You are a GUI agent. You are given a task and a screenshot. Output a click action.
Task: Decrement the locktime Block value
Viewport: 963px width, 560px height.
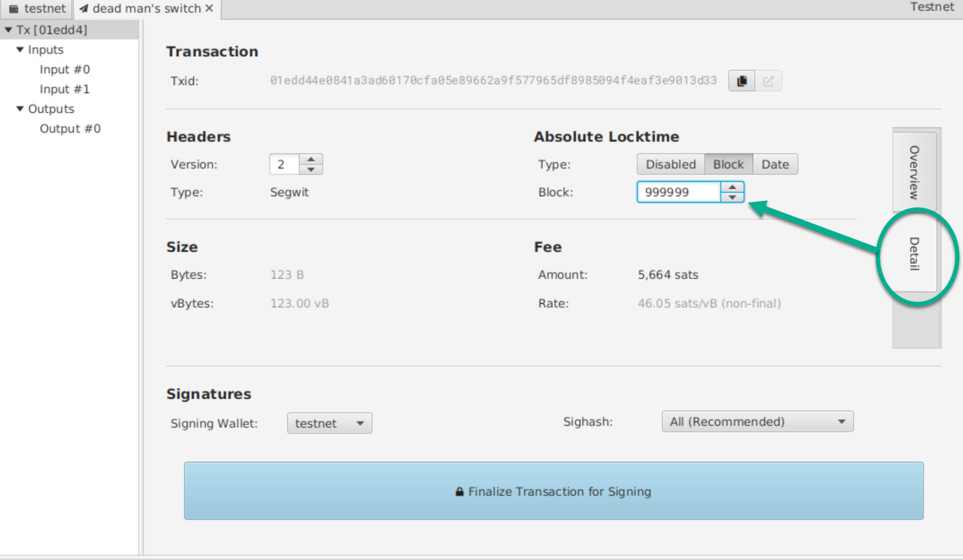[x=732, y=197]
